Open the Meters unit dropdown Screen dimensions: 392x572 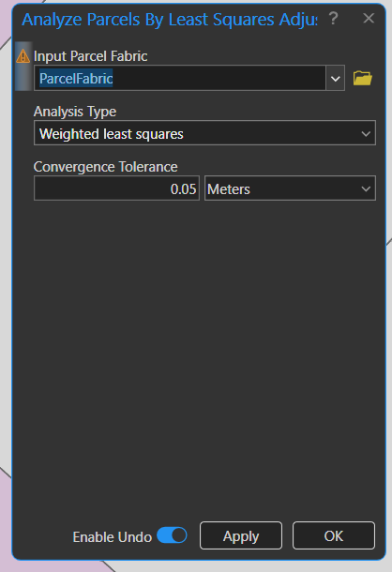(290, 188)
